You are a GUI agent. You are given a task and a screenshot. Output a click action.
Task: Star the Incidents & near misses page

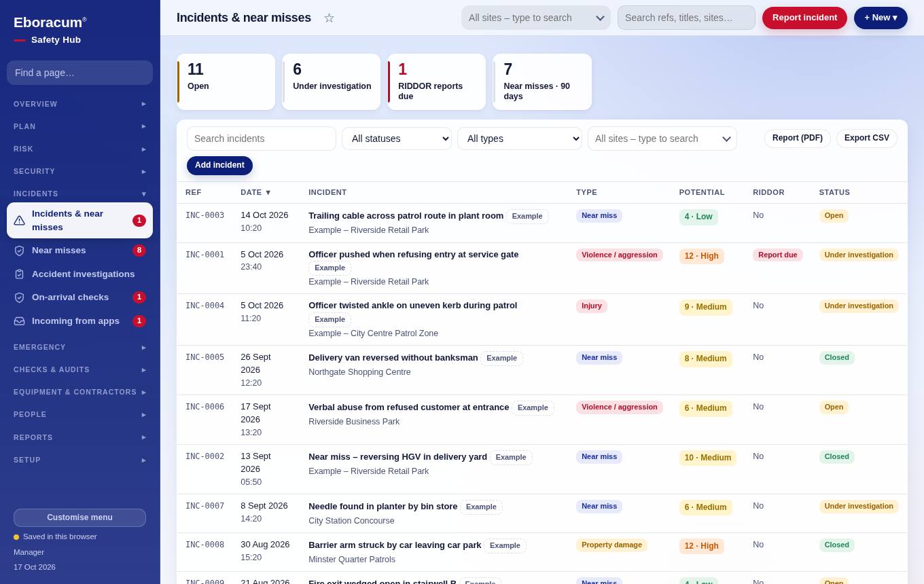(329, 18)
